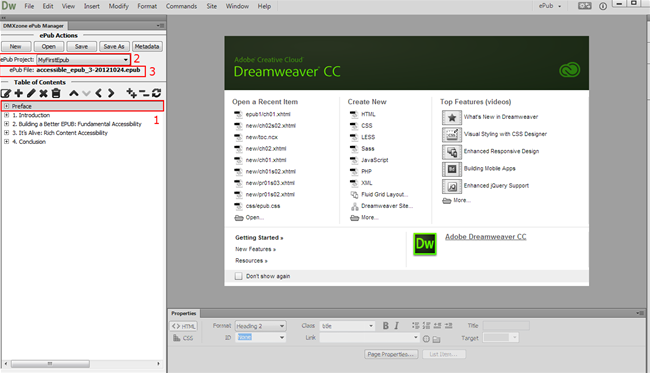Click the Open ePub button
The image size is (650, 373).
(x=49, y=46)
